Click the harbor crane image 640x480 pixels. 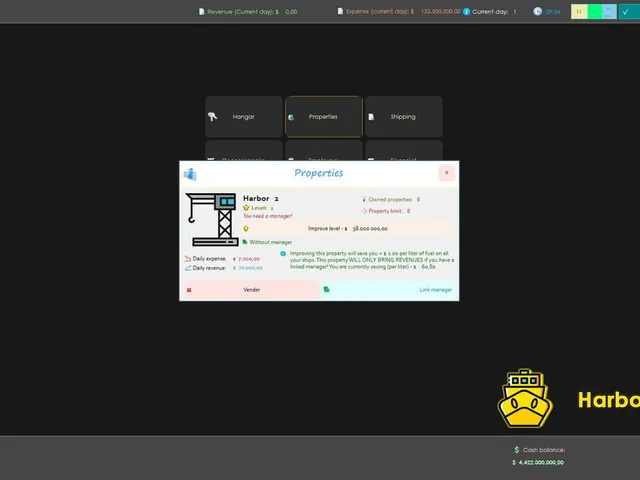(x=212, y=219)
